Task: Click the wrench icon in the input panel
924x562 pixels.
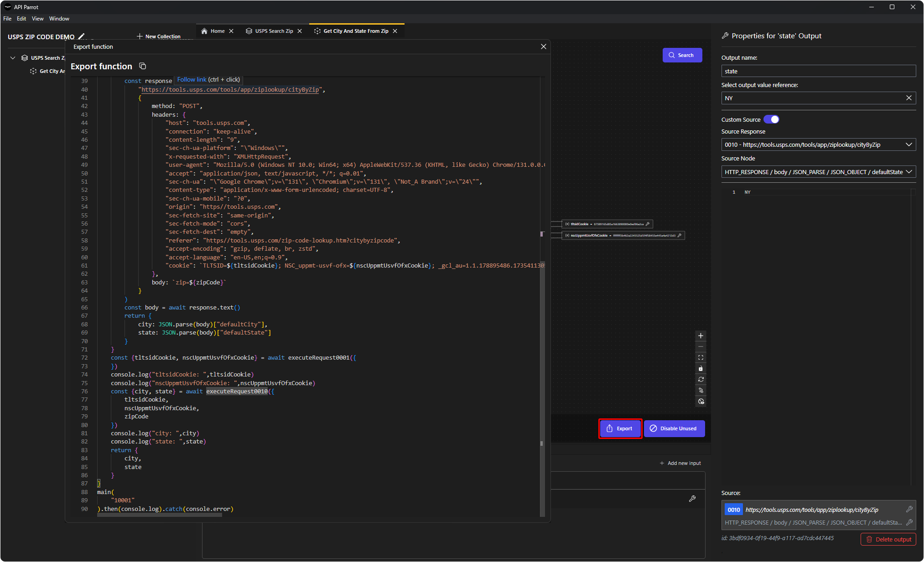Action: (692, 499)
